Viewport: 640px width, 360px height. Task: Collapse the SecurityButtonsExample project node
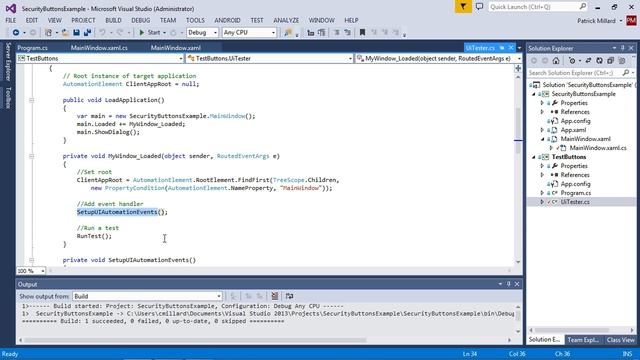tap(533, 94)
